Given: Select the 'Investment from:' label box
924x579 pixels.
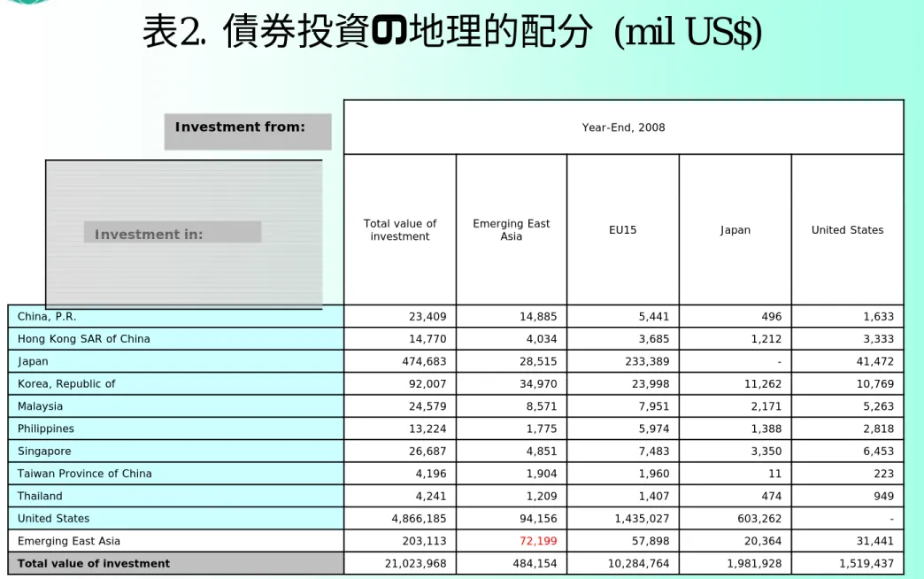Looking at the screenshot, I should (x=248, y=132).
